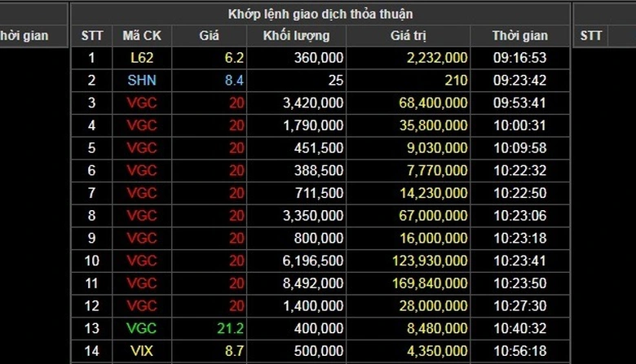636x364 pixels.
Task: Click VGC ticker in row 3
Action: 141,103
